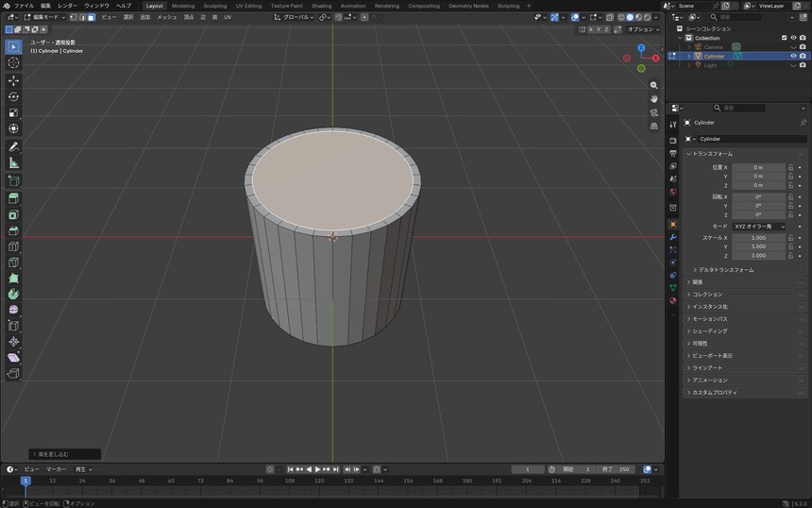Hide Cylinder in viewport via eye icon
The height and width of the screenshot is (508, 812).
[793, 56]
